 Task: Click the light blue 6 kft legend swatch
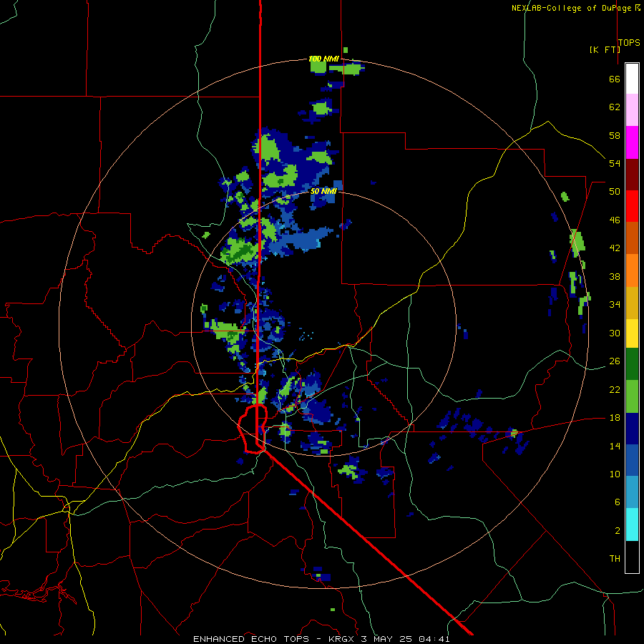[x=632, y=492]
